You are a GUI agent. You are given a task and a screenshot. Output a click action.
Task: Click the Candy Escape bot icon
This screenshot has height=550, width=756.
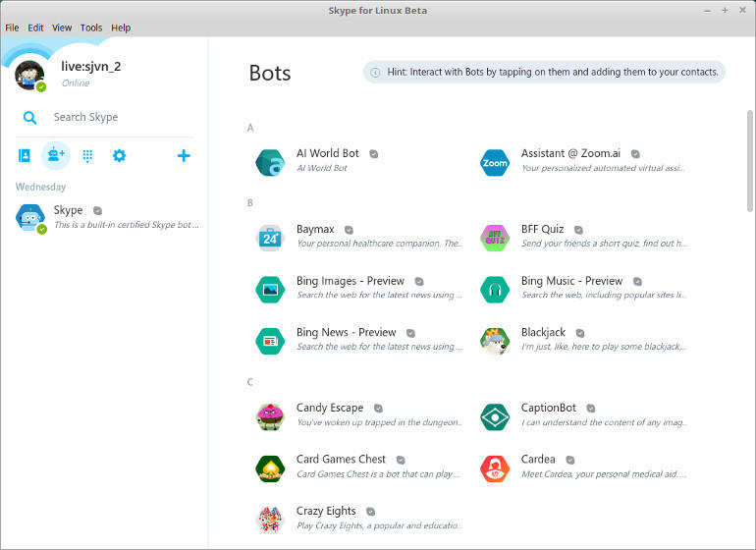click(x=270, y=416)
